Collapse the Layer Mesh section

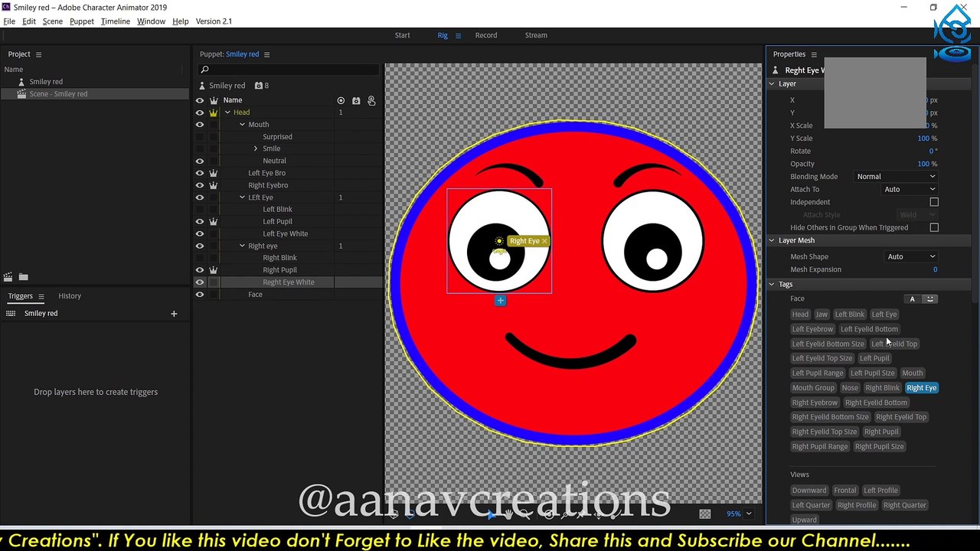pos(772,241)
